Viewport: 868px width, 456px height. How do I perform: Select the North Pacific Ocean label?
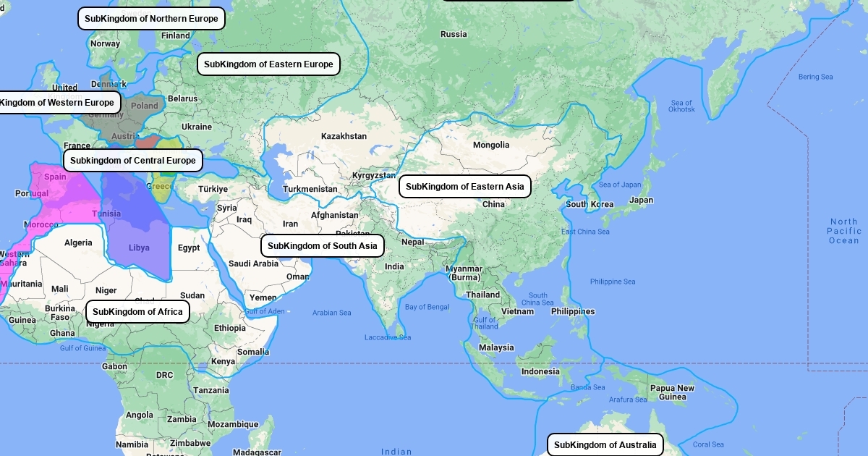(x=843, y=231)
